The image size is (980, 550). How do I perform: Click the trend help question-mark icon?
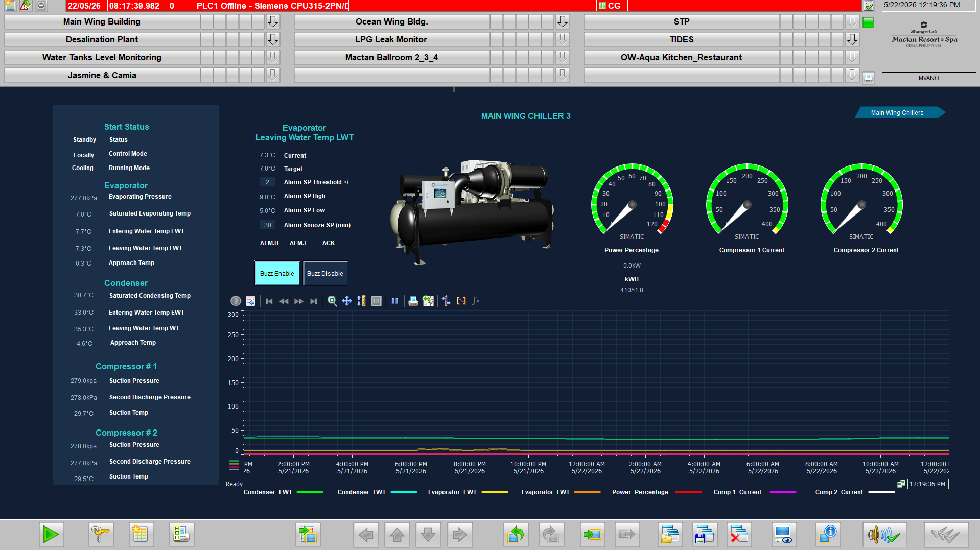(236, 301)
